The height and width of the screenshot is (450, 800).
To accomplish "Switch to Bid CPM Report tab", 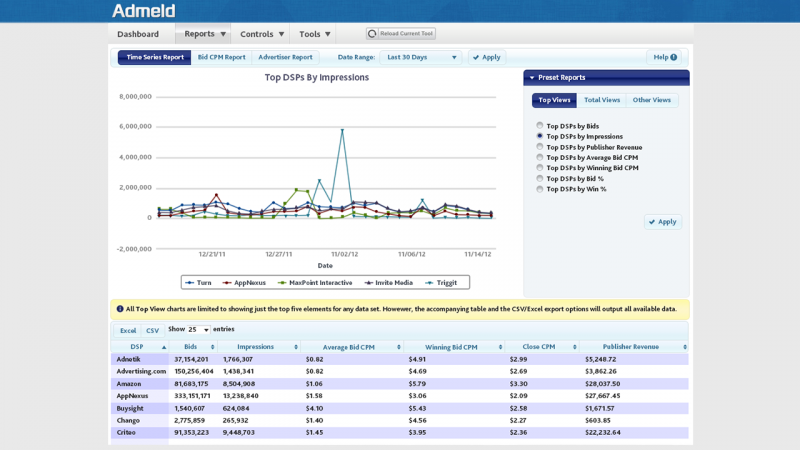I will pos(221,57).
